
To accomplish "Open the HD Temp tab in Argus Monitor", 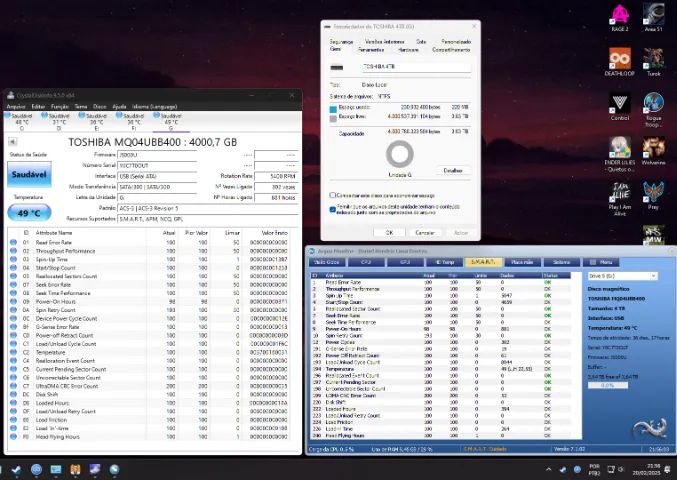I will (x=444, y=262).
